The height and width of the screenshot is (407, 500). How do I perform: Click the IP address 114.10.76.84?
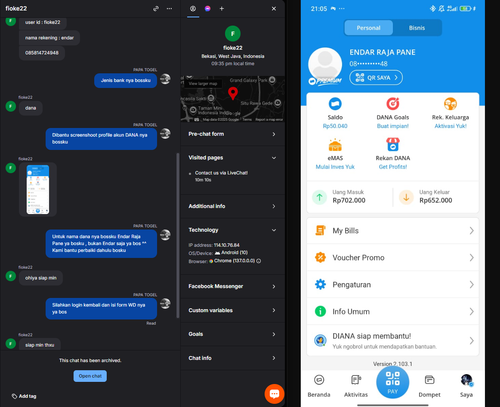pos(227,245)
